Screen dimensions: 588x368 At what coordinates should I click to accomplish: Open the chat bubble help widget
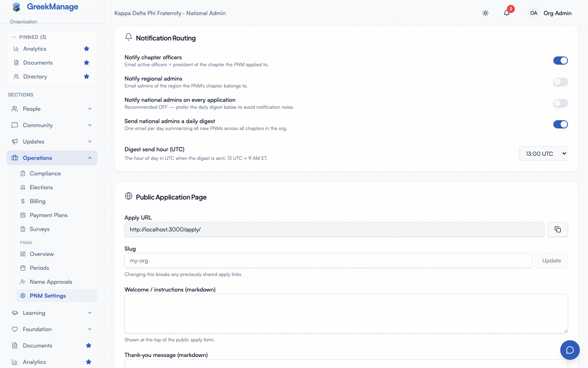[x=570, y=350]
